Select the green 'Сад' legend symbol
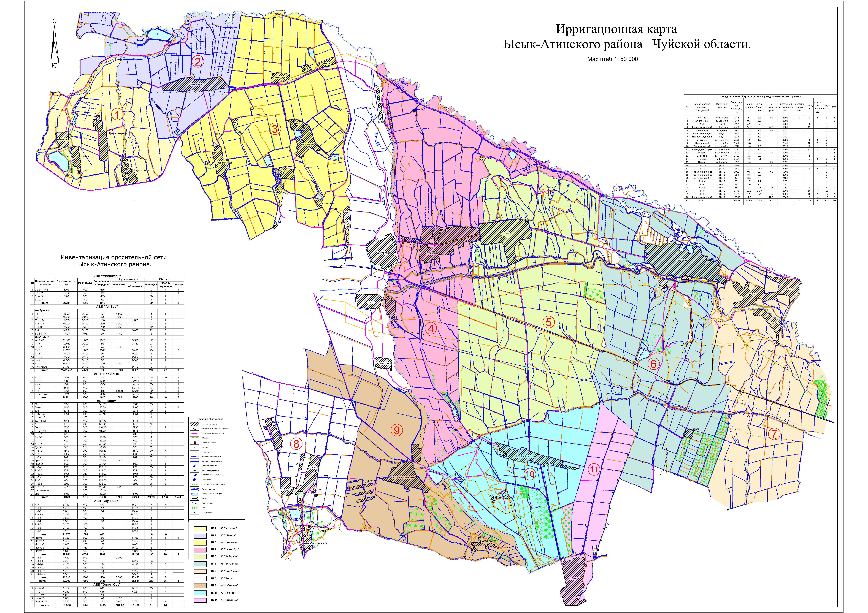The image size is (868, 613). [195, 508]
